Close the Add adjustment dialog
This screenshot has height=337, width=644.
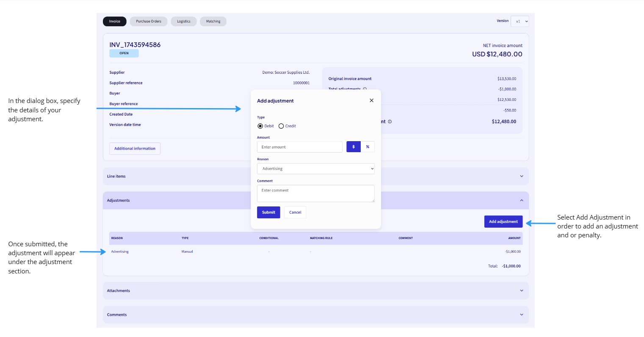(371, 100)
